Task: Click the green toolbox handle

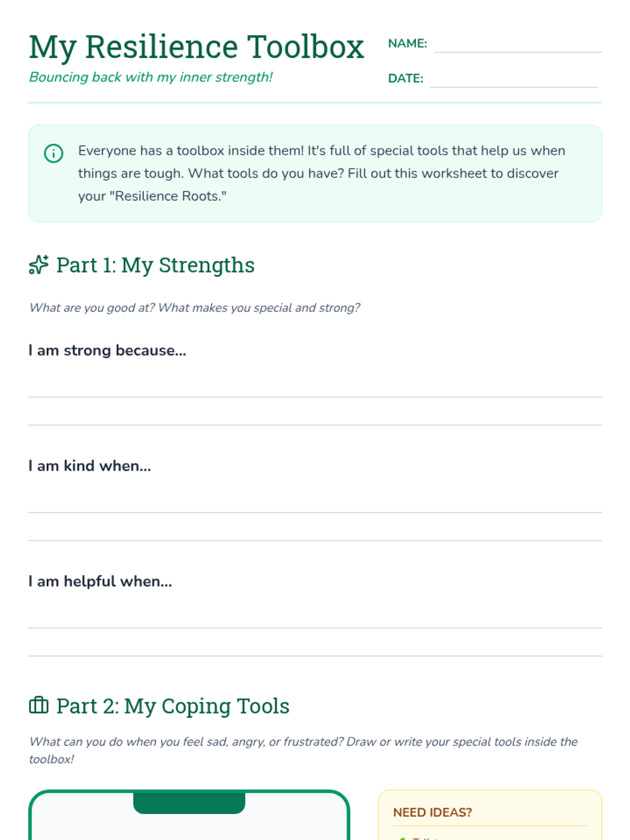Action: 189,803
